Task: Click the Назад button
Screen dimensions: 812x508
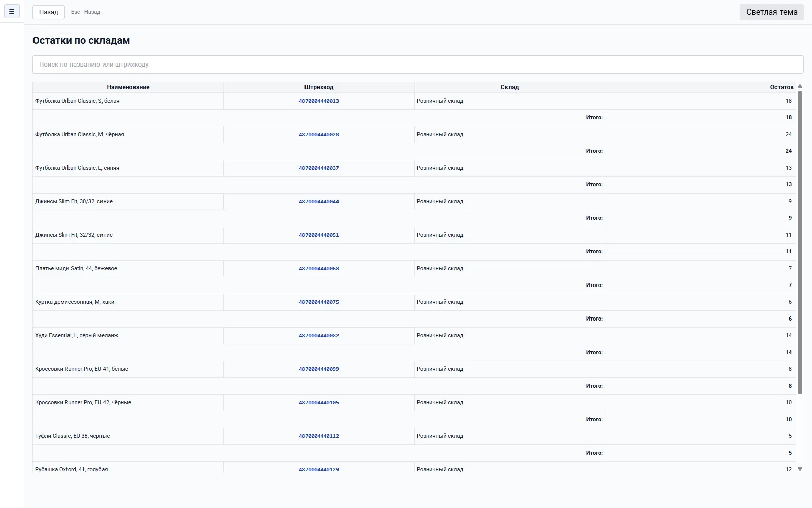Action: coord(49,12)
